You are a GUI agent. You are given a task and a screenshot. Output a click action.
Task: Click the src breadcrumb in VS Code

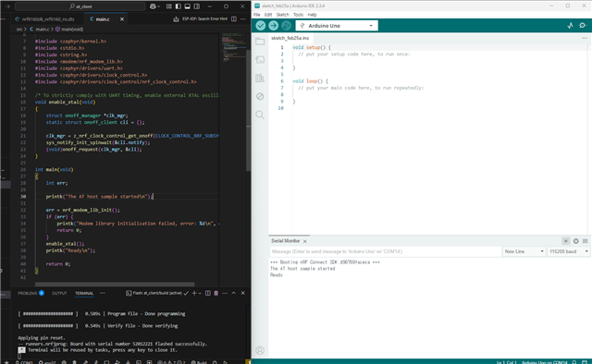pos(19,29)
